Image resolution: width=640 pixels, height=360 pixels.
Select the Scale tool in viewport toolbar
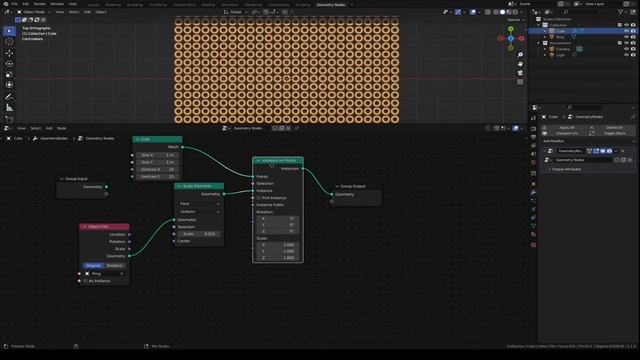click(x=9, y=74)
